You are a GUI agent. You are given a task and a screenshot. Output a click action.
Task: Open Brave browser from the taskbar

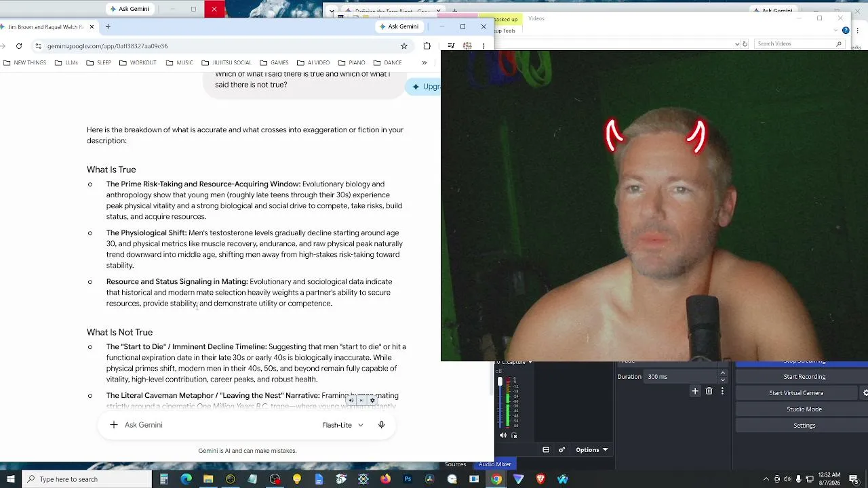coord(540,479)
